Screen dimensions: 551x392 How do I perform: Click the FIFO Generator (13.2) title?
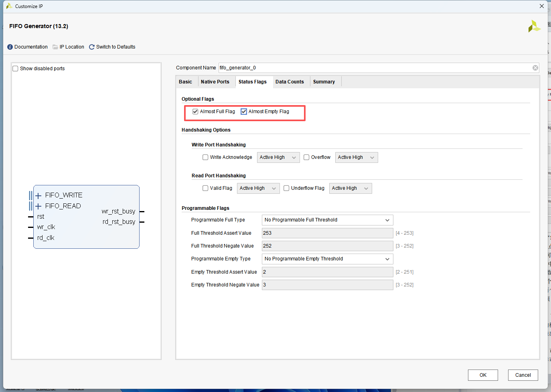tap(39, 26)
